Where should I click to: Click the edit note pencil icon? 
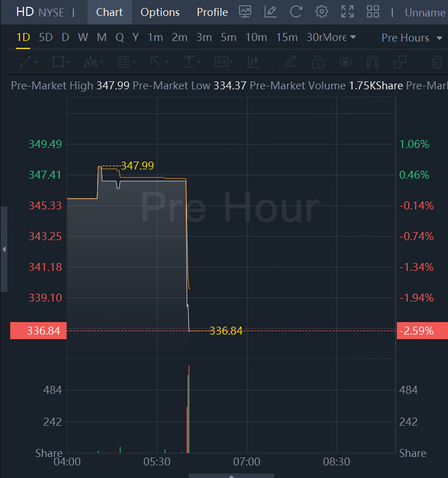[x=271, y=12]
